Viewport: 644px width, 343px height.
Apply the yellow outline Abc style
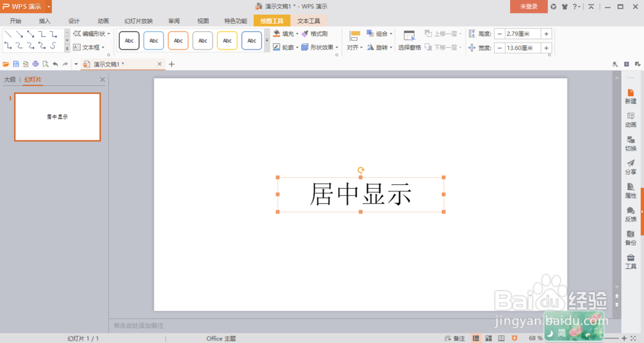[227, 41]
